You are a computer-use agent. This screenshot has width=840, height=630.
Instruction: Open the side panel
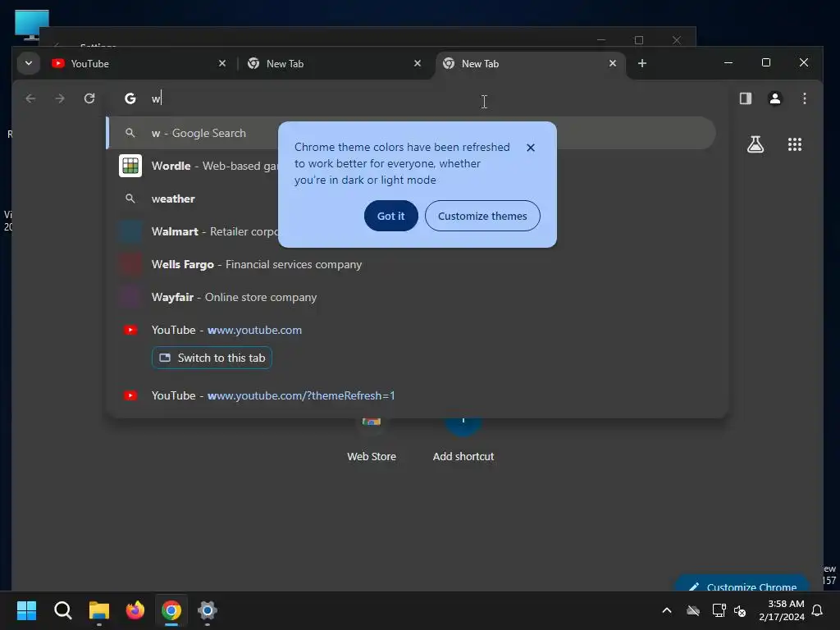point(745,98)
